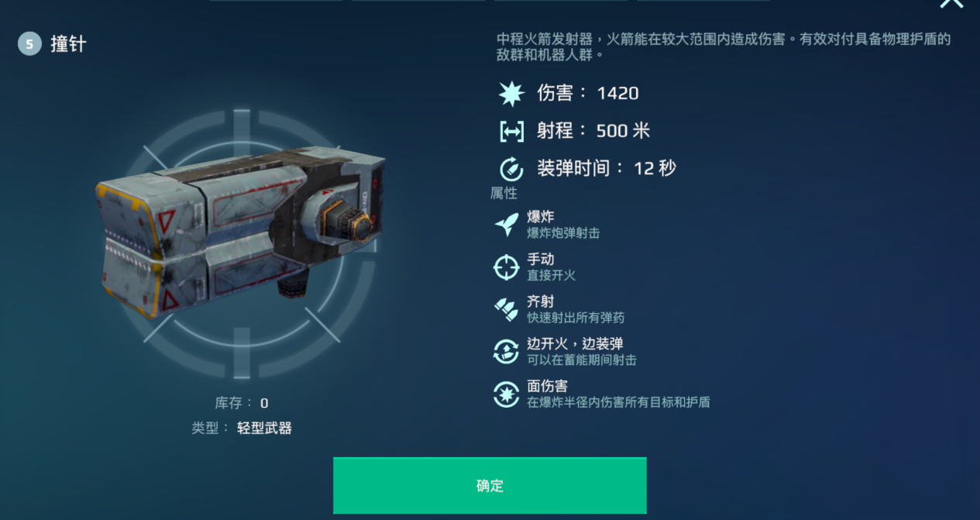Image resolution: width=980 pixels, height=520 pixels.
Task: Click the 射程 500 米 value
Action: pyautogui.click(x=623, y=131)
